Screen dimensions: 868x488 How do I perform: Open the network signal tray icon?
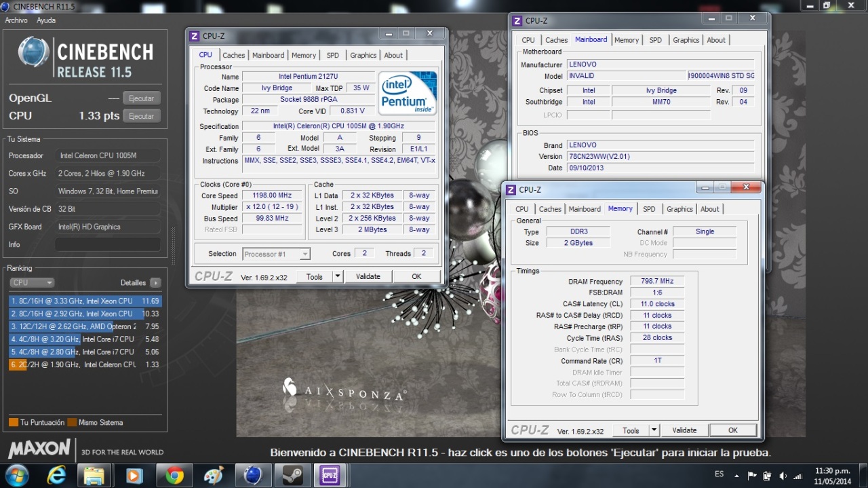point(797,475)
